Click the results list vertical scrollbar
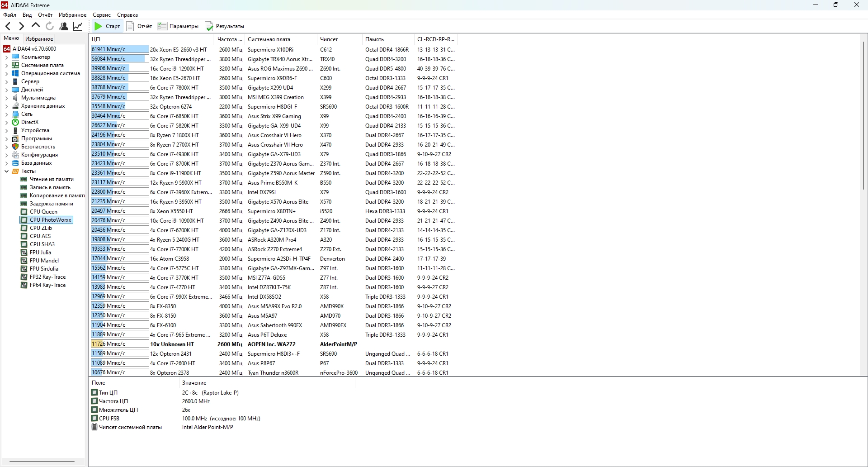This screenshot has height=467, width=868. (863, 115)
